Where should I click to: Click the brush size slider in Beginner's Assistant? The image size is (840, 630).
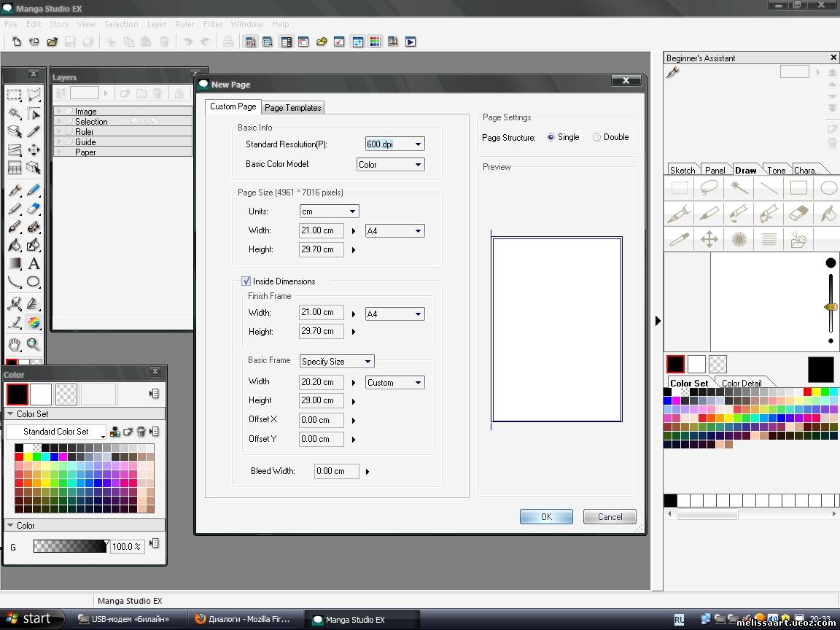pyautogui.click(x=831, y=307)
